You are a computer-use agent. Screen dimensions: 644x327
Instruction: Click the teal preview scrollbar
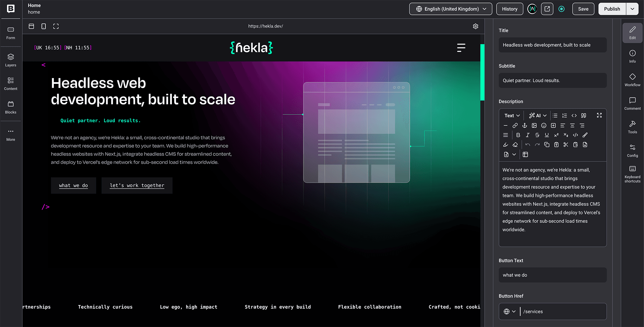[482, 73]
